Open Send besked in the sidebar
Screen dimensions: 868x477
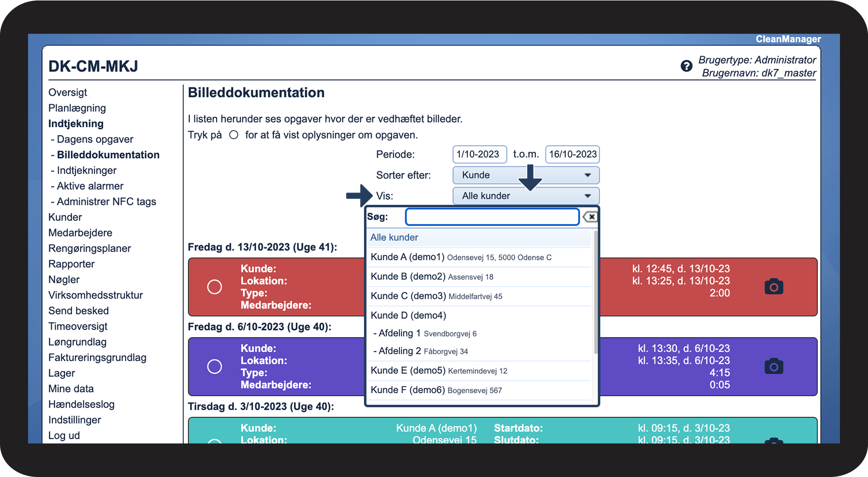(79, 311)
